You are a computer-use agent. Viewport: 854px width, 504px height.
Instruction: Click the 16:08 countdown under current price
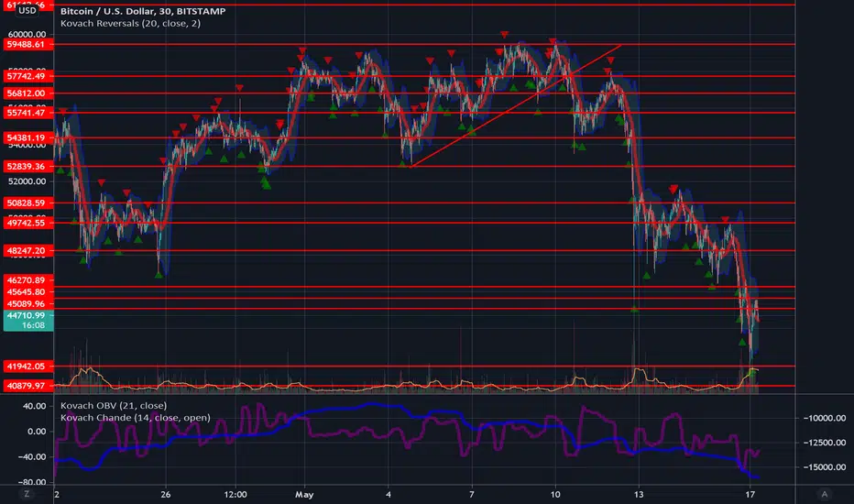pyautogui.click(x=33, y=325)
